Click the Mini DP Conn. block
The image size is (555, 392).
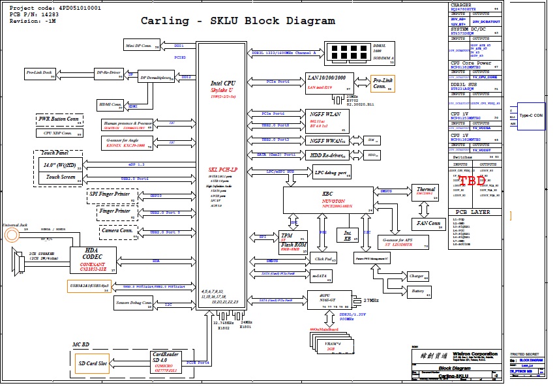click(142, 45)
